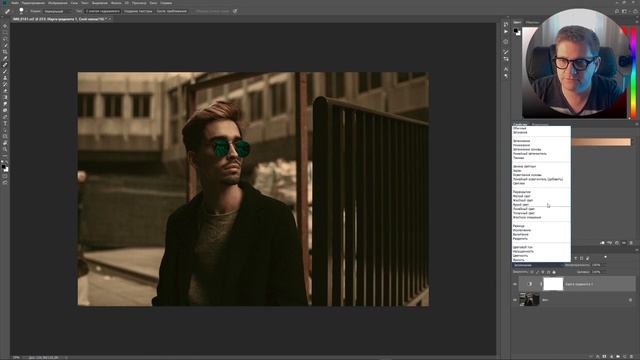Toggle the sample all layers checkbox
Screen dimensions: 640x360
[x=194, y=11]
